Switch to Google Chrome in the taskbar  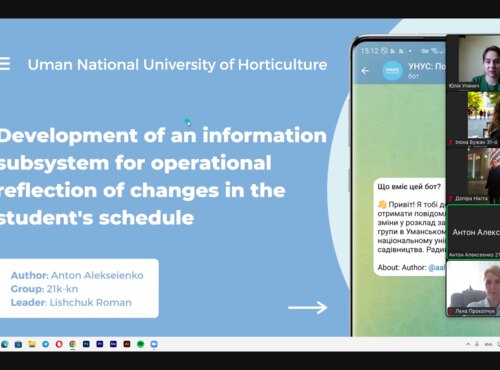click(73, 344)
